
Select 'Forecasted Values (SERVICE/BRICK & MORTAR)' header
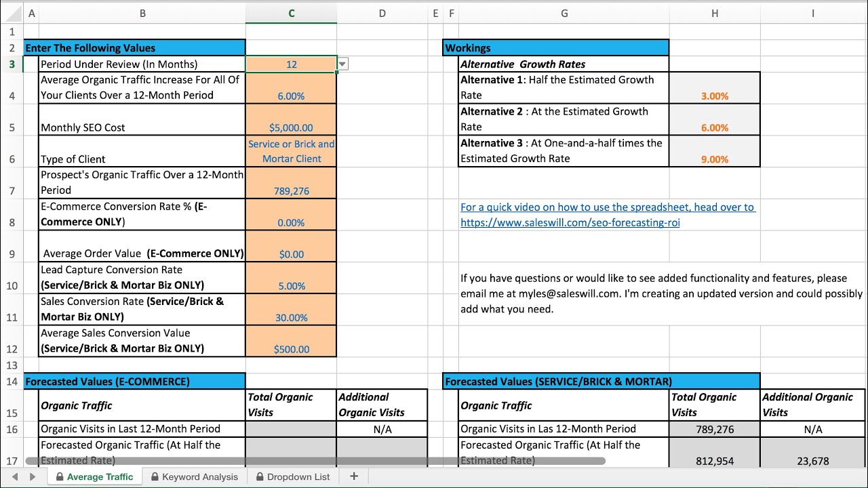click(601, 382)
